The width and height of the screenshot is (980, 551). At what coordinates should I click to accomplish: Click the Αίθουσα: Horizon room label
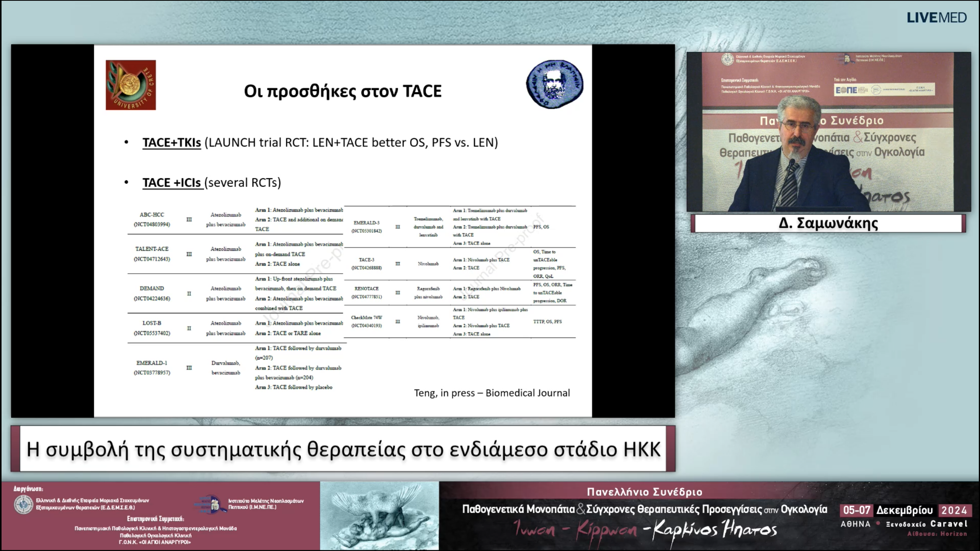point(937,534)
